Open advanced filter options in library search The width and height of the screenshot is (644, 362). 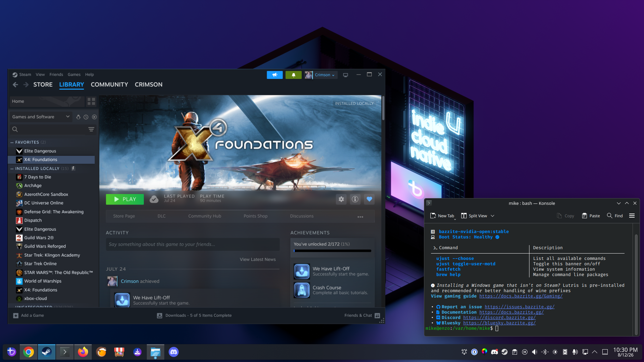point(91,129)
